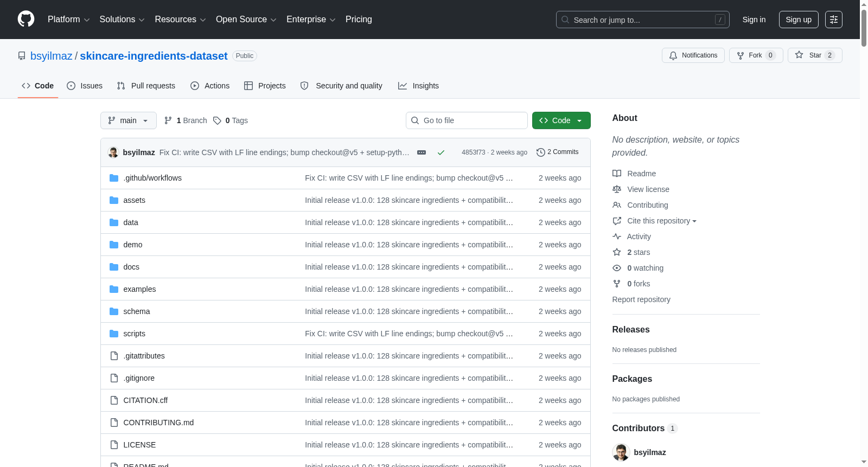Click the book icon next to Readme

coord(617,174)
